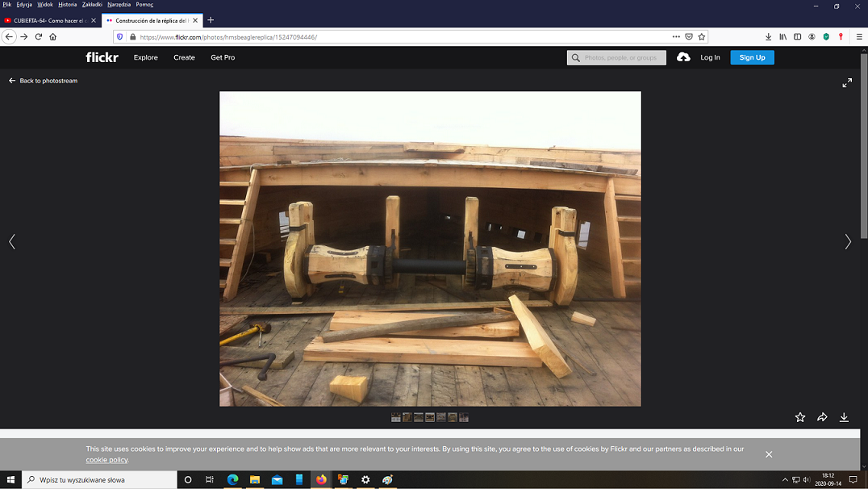Show hidden system tray icons

[785, 479]
